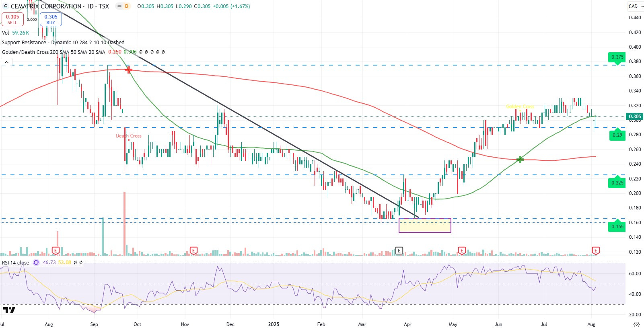The image size is (644, 328).
Task: Click the Feb label on time axis
Action: (321, 324)
